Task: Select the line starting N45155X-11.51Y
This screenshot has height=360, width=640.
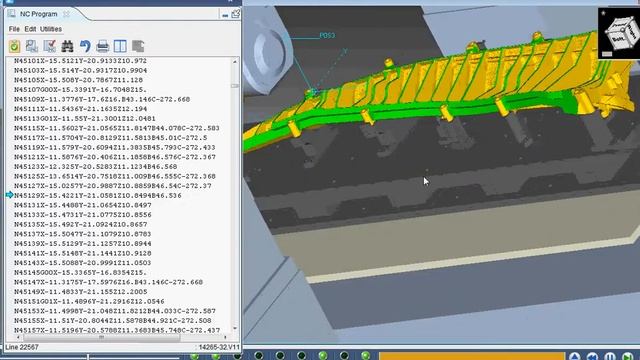Action: pyautogui.click(x=113, y=320)
